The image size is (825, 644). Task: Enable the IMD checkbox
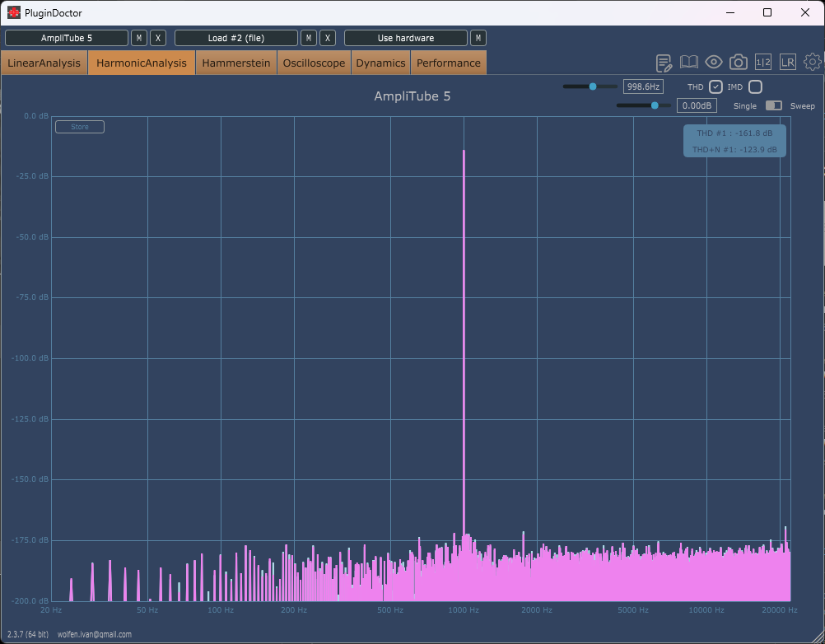pyautogui.click(x=755, y=86)
